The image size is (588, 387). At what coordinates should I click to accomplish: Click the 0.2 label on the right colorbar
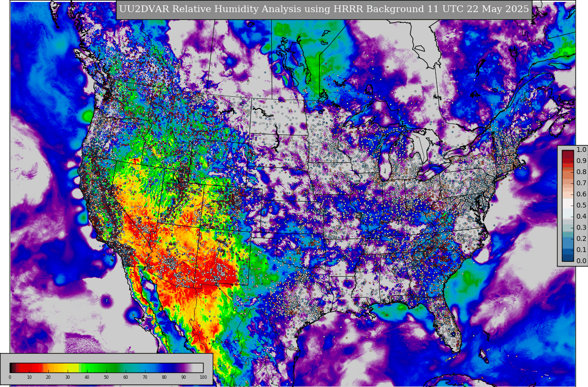(581, 239)
